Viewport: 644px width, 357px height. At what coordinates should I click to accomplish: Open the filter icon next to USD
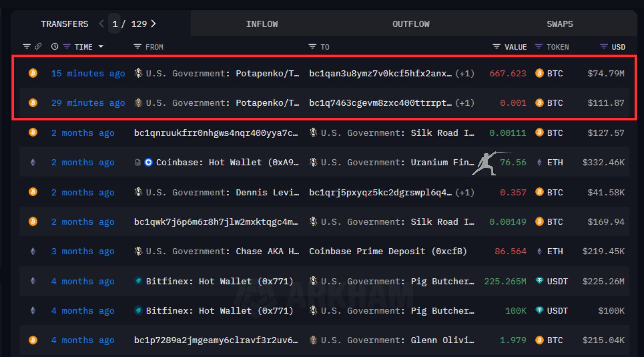tap(604, 47)
